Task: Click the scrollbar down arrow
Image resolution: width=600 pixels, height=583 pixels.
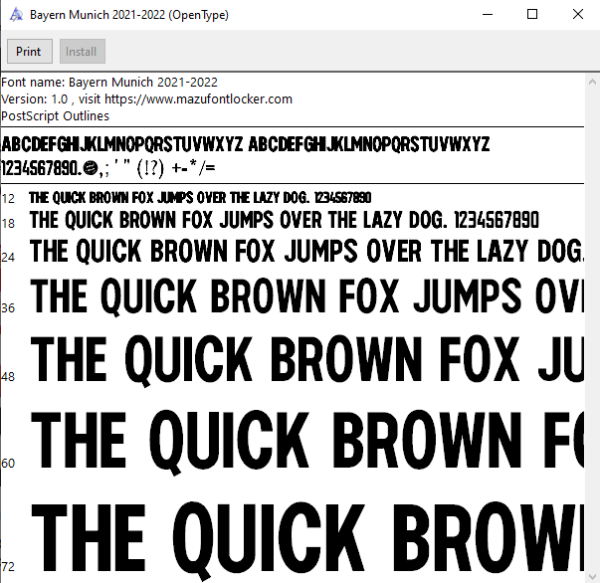Action: 592,576
